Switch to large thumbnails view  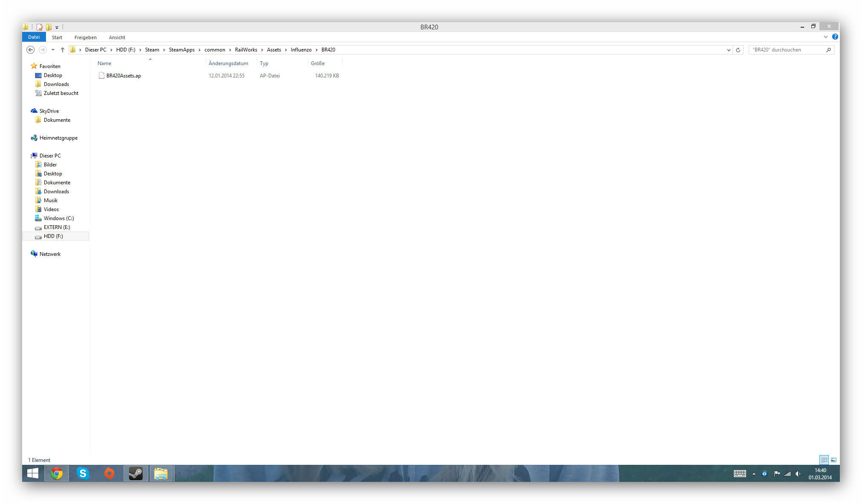click(833, 460)
